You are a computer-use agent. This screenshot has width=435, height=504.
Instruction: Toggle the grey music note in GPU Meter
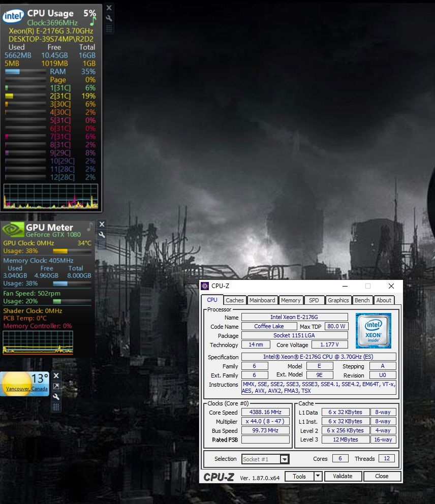point(90,227)
